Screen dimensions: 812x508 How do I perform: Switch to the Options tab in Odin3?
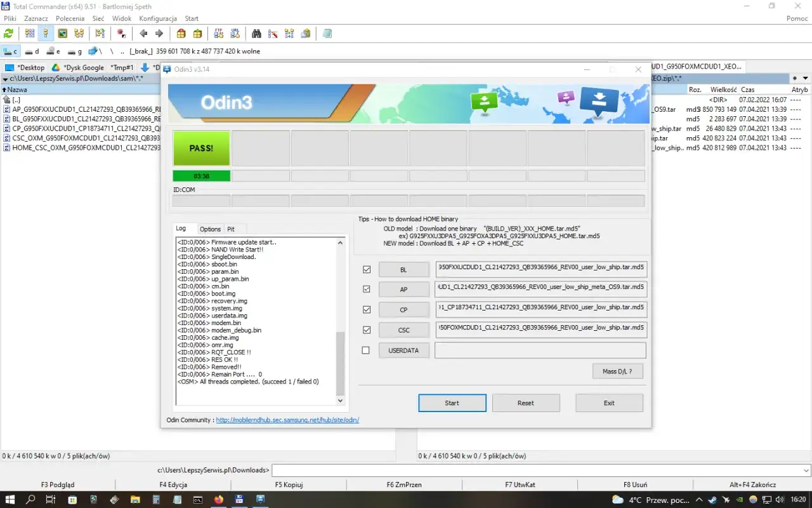[x=210, y=229]
